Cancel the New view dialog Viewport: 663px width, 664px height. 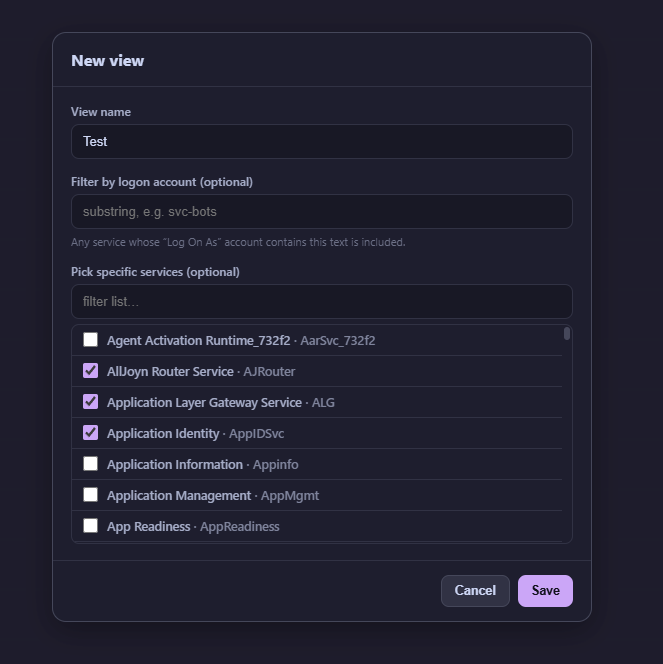pyautogui.click(x=475, y=591)
